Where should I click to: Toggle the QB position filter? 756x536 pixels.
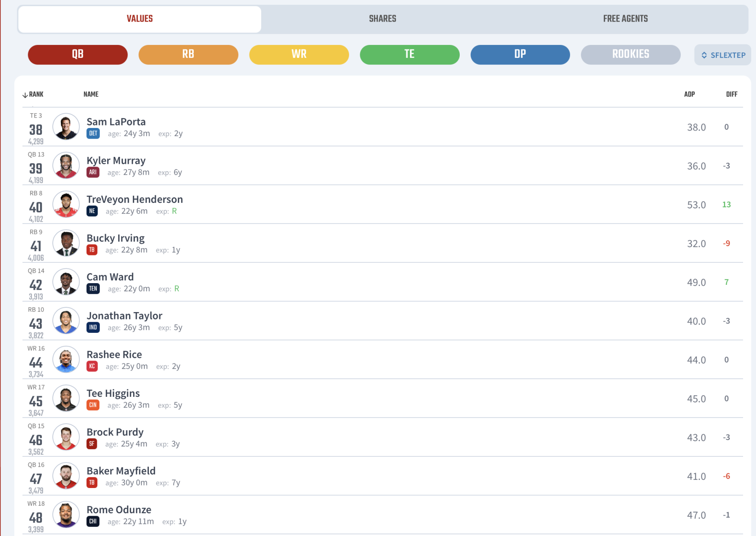78,54
